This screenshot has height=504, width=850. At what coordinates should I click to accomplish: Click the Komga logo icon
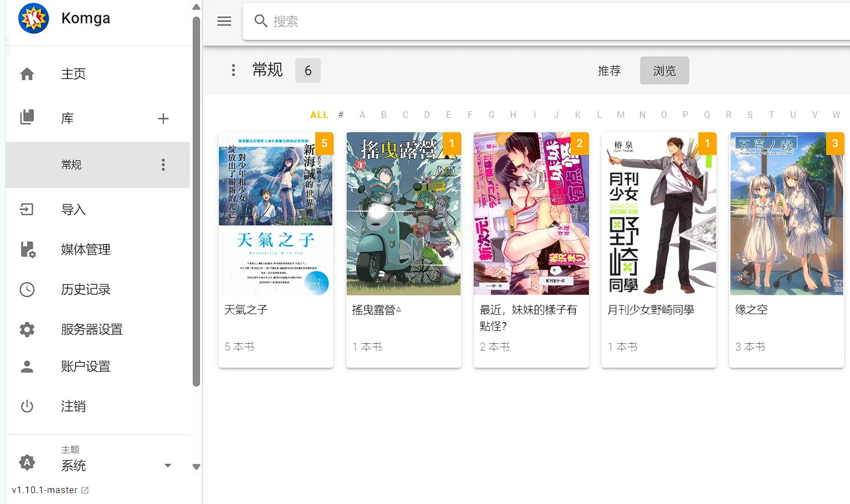click(x=34, y=18)
